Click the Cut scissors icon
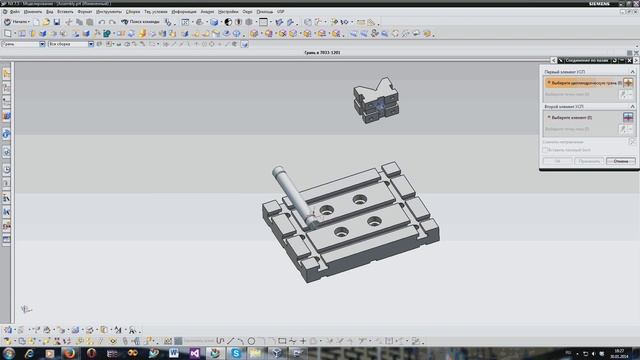 click(x=69, y=22)
